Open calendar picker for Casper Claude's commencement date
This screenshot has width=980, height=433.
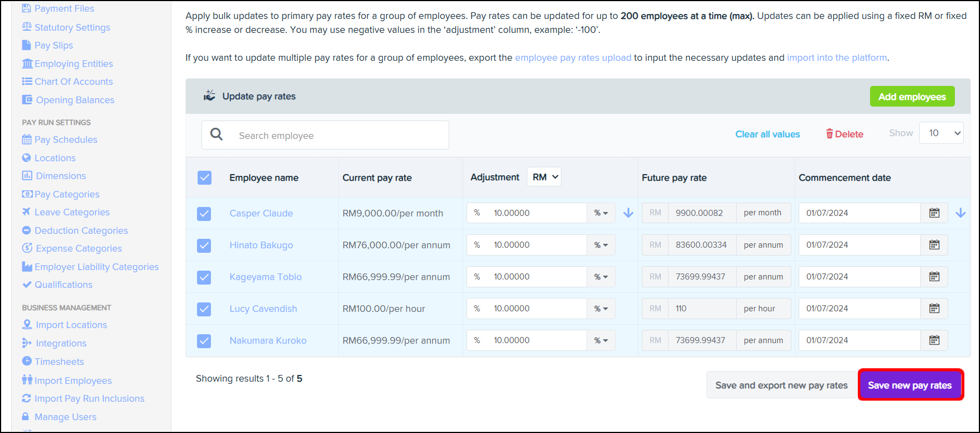pyautogui.click(x=934, y=213)
